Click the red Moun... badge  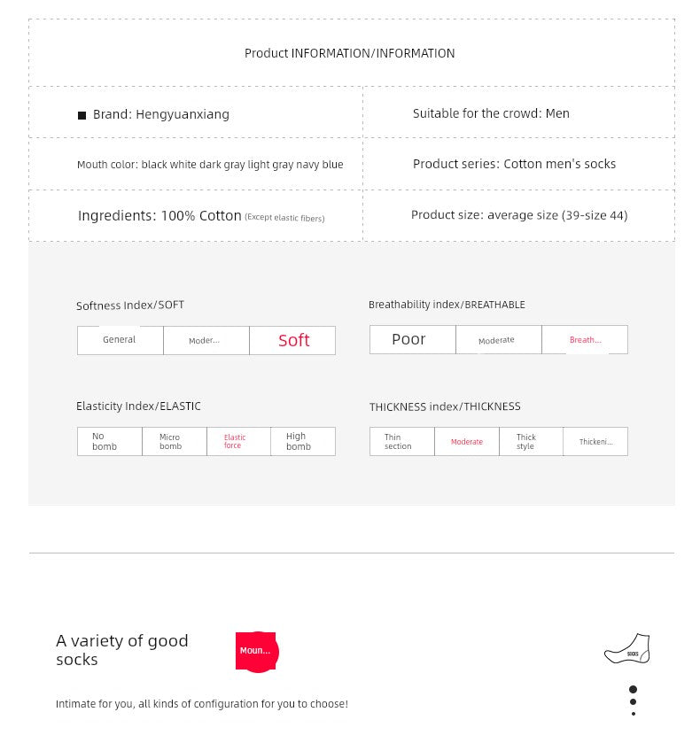click(256, 651)
